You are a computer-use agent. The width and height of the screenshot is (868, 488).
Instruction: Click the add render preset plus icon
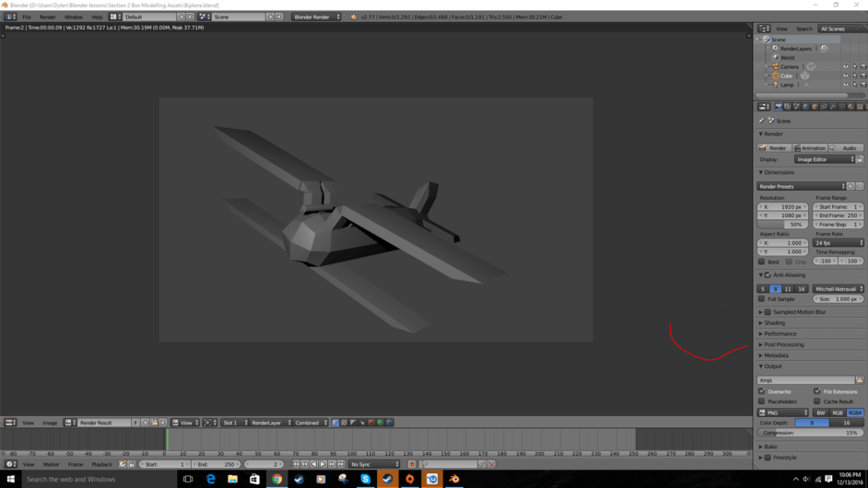[x=850, y=186]
